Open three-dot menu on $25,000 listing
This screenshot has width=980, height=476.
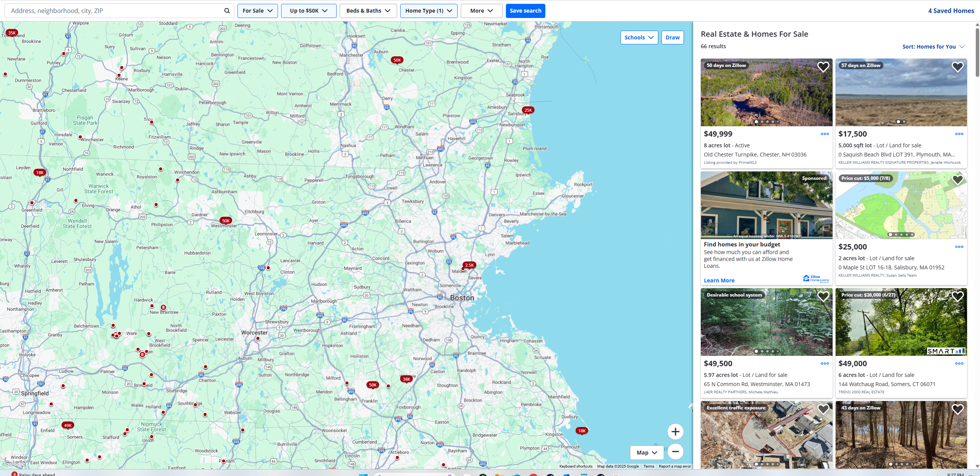coord(959,247)
